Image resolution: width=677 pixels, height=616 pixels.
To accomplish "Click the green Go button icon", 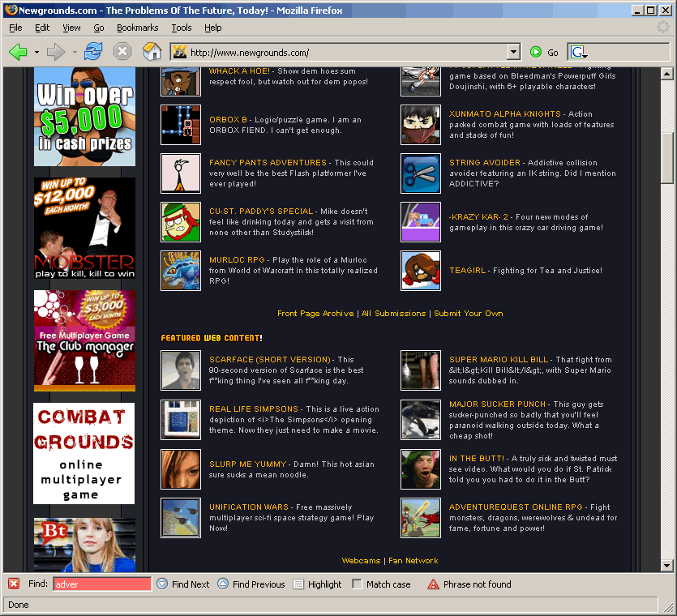I will pos(536,53).
